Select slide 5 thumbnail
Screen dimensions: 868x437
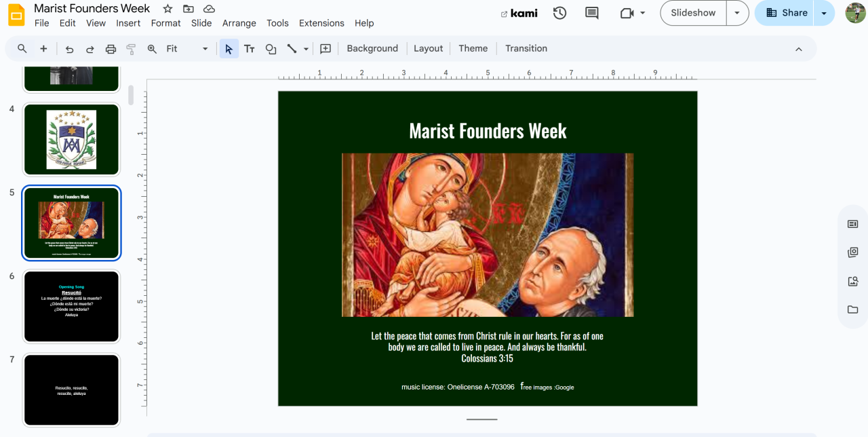point(72,223)
